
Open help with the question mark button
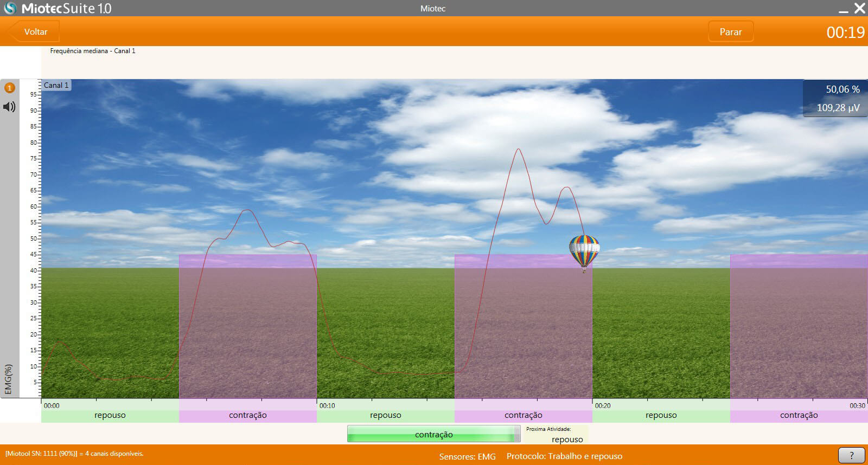pos(851,455)
